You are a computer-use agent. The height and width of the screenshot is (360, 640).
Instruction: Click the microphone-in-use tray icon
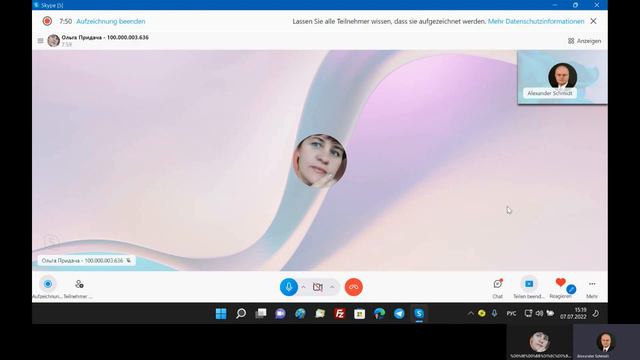tap(494, 313)
